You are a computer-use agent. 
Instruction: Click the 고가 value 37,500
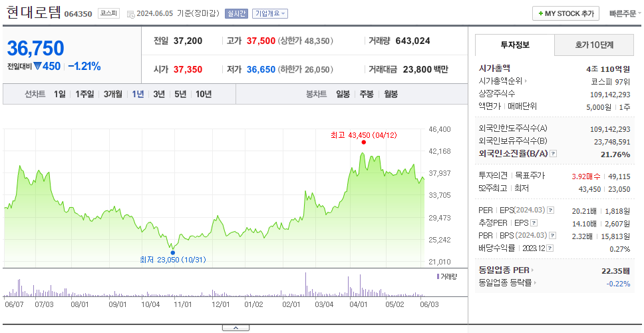pos(261,41)
